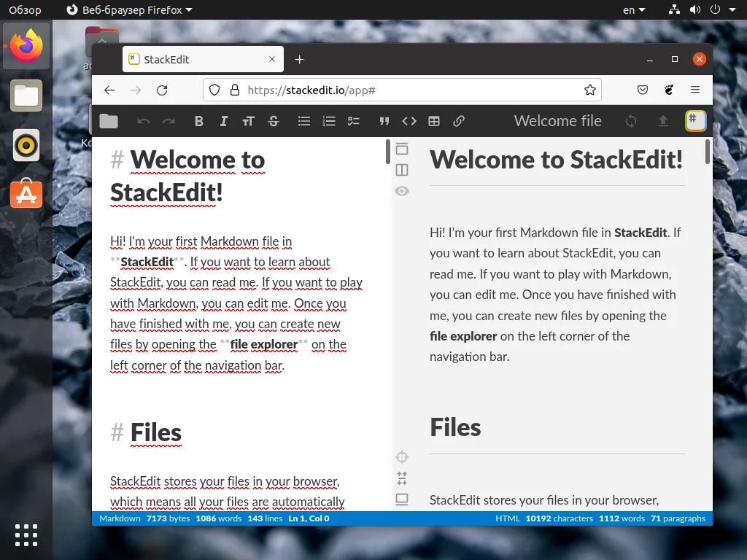
Task: Open the Firefox application menu
Action: (x=695, y=90)
